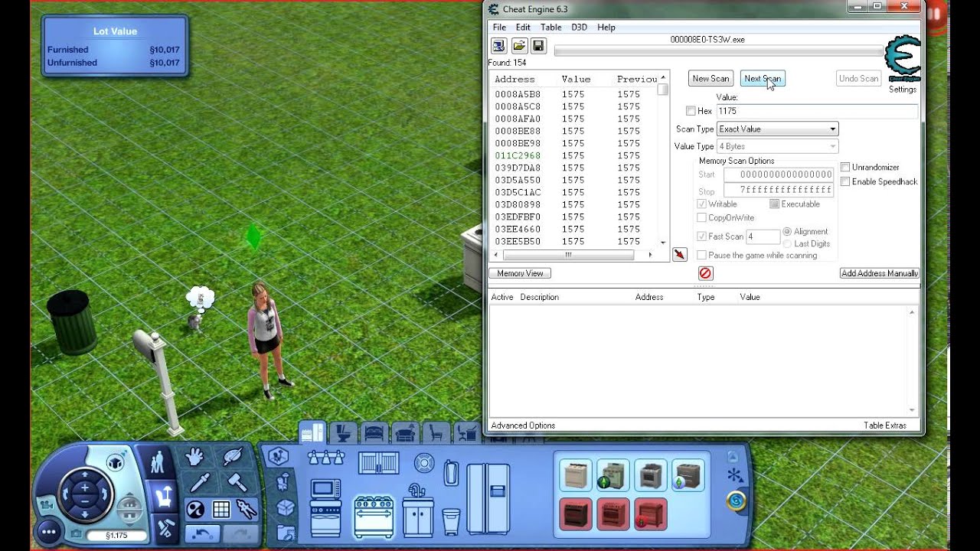Enable the Unrandomizer checkbox
This screenshot has height=551, width=980.
coord(845,167)
